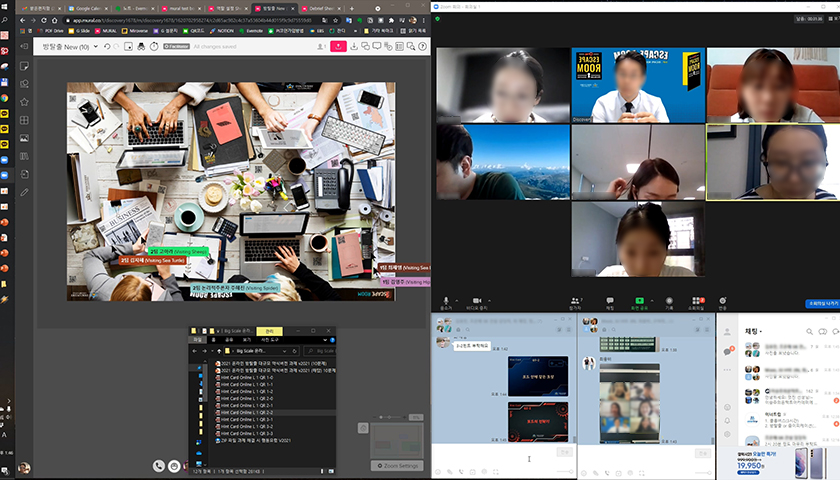
Task: Click Mural minimap thumbnail
Action: click(x=396, y=440)
